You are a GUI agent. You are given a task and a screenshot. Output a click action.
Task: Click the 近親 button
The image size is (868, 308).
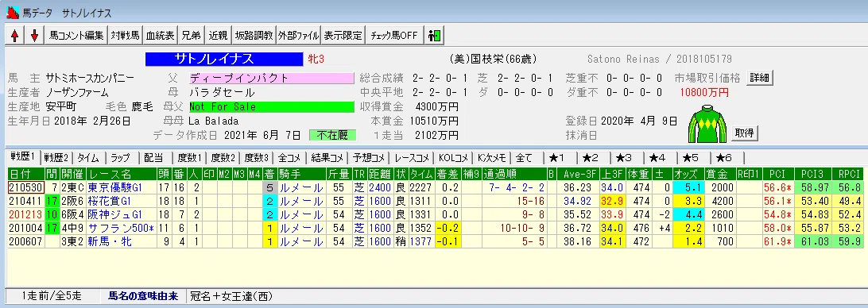(218, 36)
